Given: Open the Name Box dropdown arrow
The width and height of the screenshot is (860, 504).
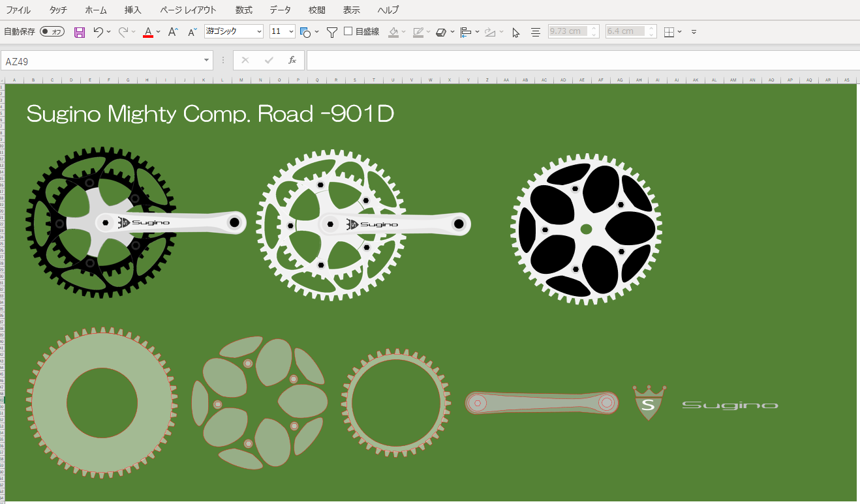Looking at the screenshot, I should coord(207,60).
